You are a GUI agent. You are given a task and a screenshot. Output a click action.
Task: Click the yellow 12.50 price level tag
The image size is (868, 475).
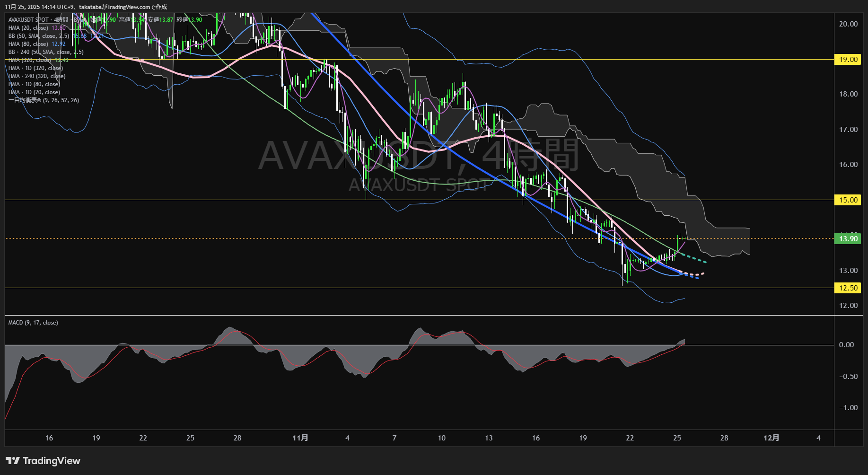click(848, 288)
